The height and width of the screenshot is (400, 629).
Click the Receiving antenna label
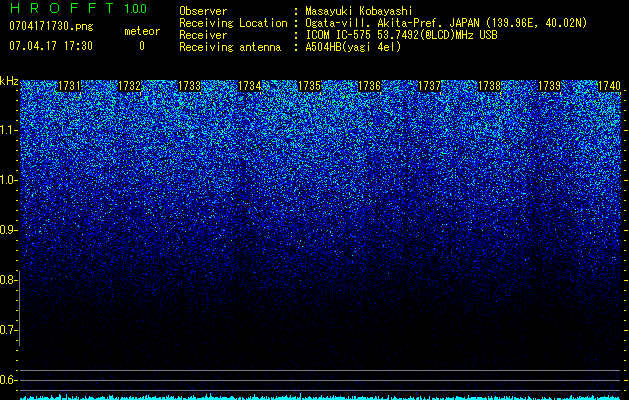[230, 47]
